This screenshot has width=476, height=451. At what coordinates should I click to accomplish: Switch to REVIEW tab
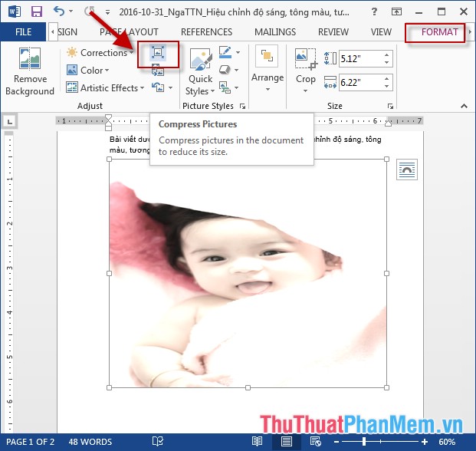333,32
